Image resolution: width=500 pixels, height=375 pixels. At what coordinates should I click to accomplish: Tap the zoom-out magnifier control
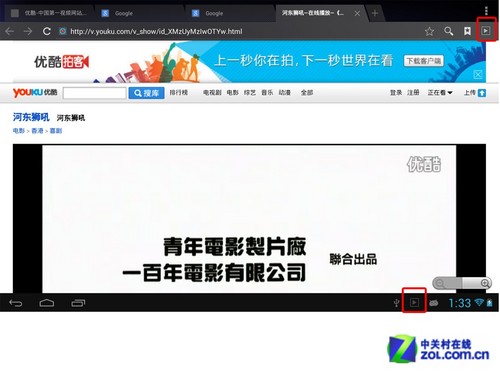pos(440,284)
